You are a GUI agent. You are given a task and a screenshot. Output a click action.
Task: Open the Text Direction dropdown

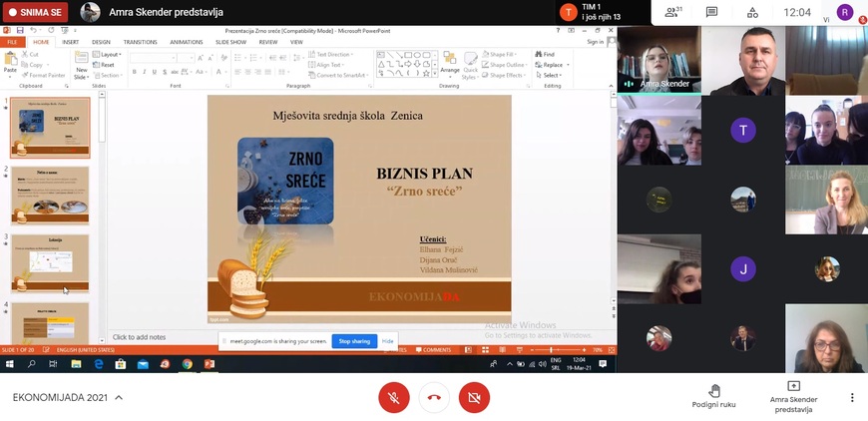[331, 54]
